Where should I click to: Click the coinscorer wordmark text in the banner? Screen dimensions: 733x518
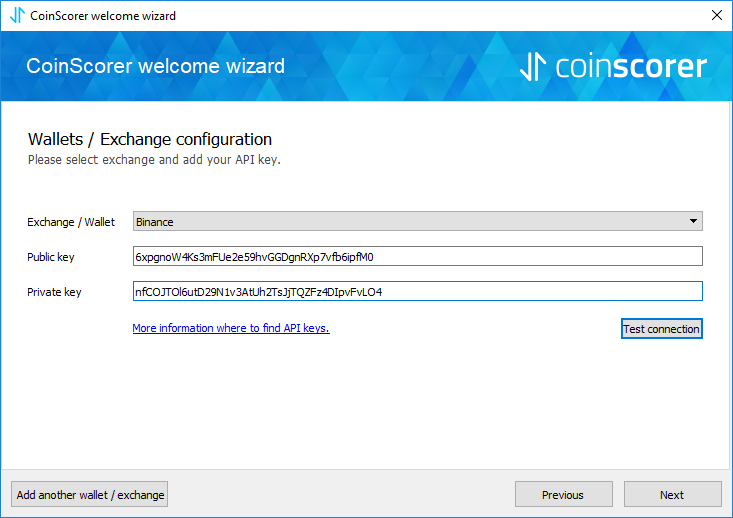coord(631,66)
